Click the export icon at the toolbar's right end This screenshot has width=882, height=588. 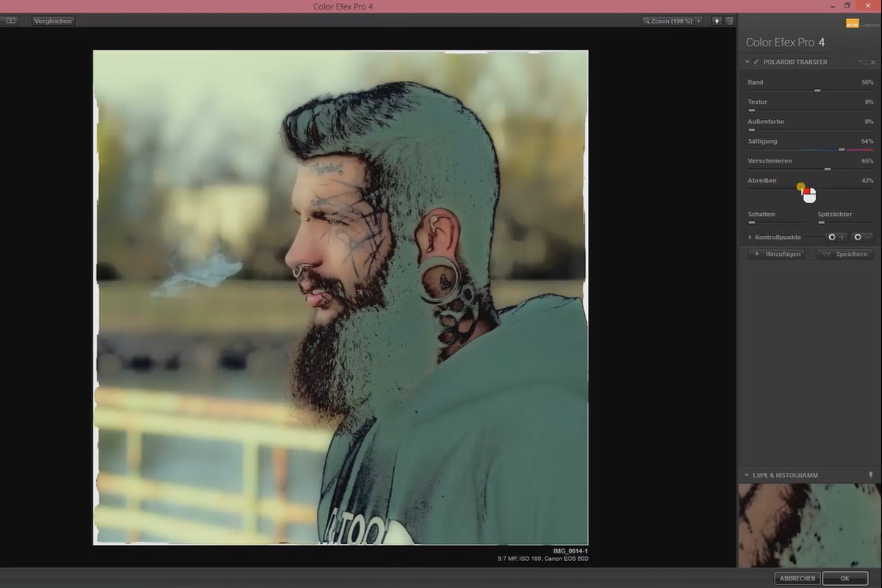(728, 21)
